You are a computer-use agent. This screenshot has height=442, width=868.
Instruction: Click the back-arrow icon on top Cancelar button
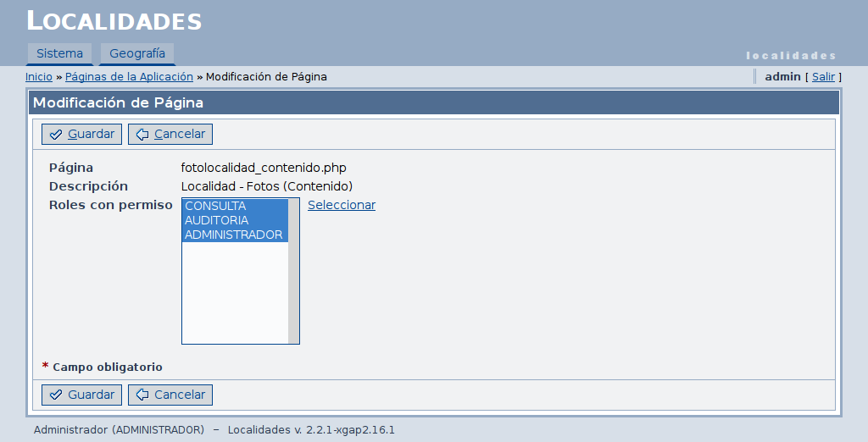(142, 135)
